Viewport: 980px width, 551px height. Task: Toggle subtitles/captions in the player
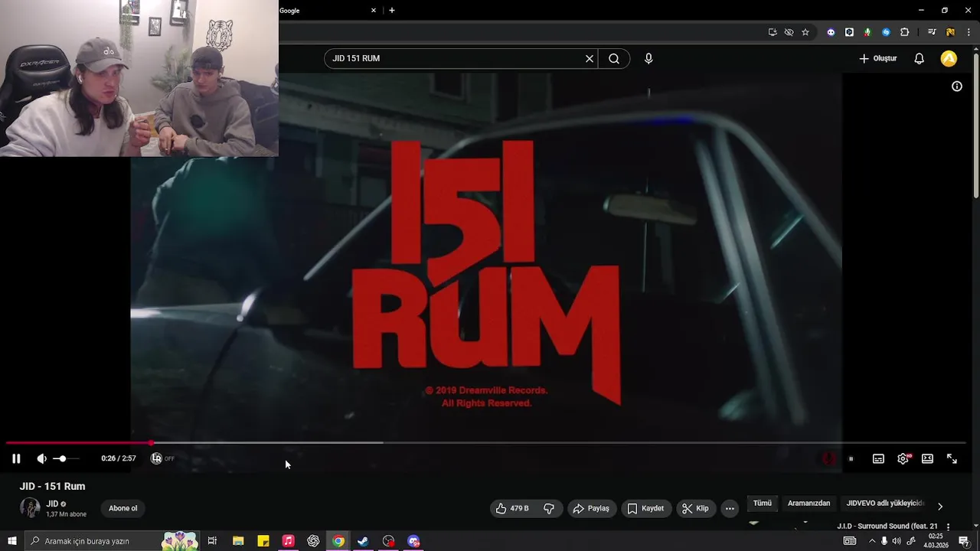(x=878, y=458)
